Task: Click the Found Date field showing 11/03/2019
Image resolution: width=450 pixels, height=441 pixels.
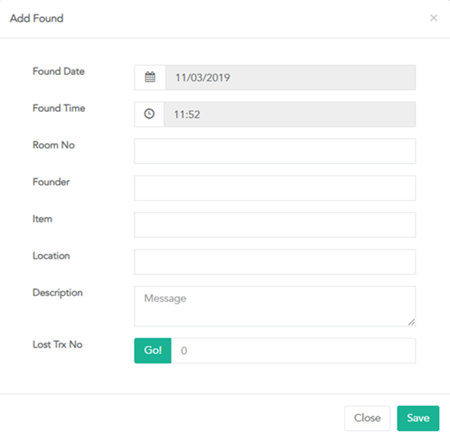Action: 290,77
